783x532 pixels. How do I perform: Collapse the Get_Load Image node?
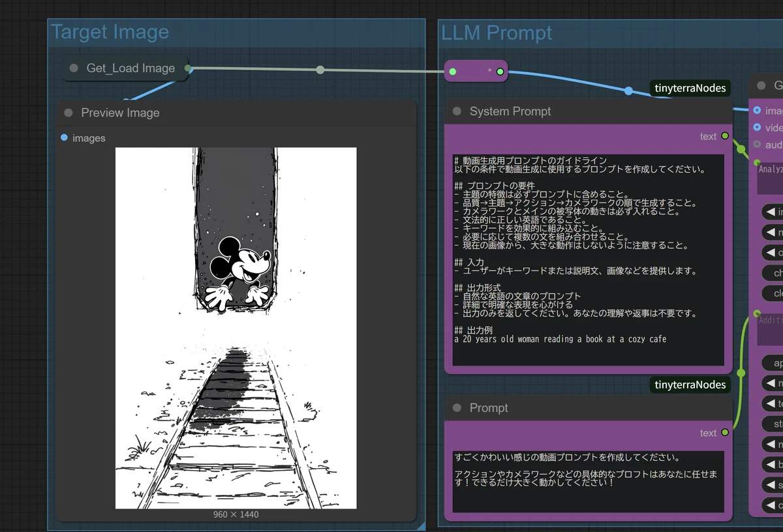(x=74, y=68)
